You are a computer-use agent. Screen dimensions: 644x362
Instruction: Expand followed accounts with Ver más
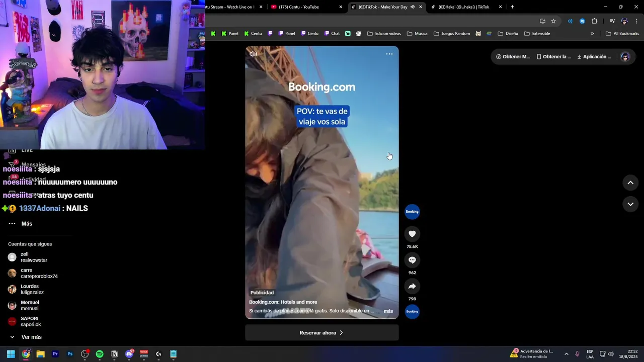(26, 337)
